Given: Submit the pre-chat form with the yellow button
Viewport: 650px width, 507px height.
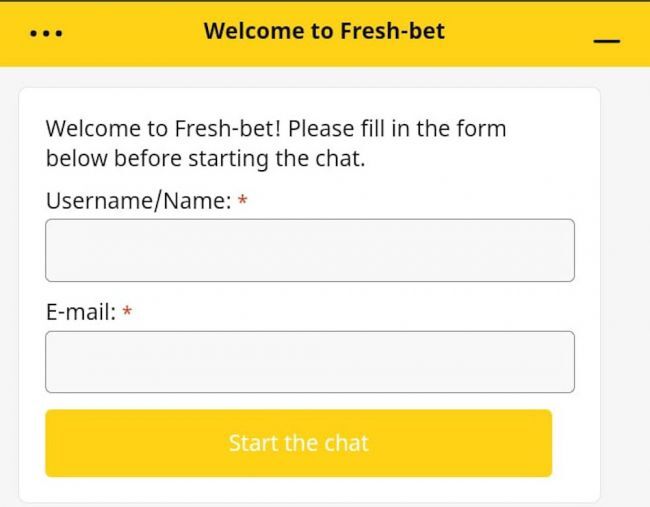Looking at the screenshot, I should [298, 443].
